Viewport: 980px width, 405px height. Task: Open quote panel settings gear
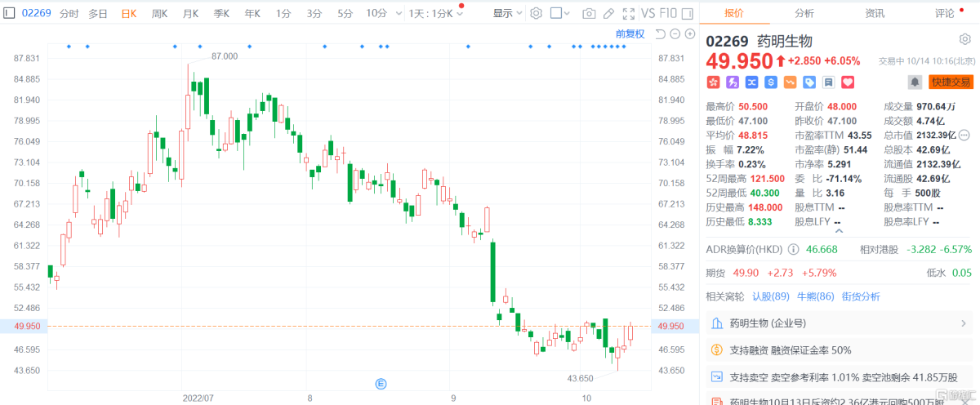(964, 40)
